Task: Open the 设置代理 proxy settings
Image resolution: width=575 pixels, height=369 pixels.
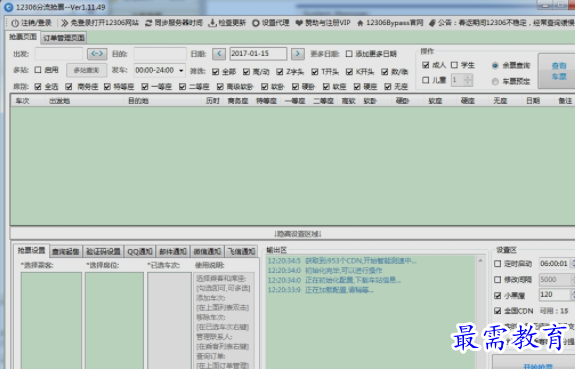Action: point(271,23)
